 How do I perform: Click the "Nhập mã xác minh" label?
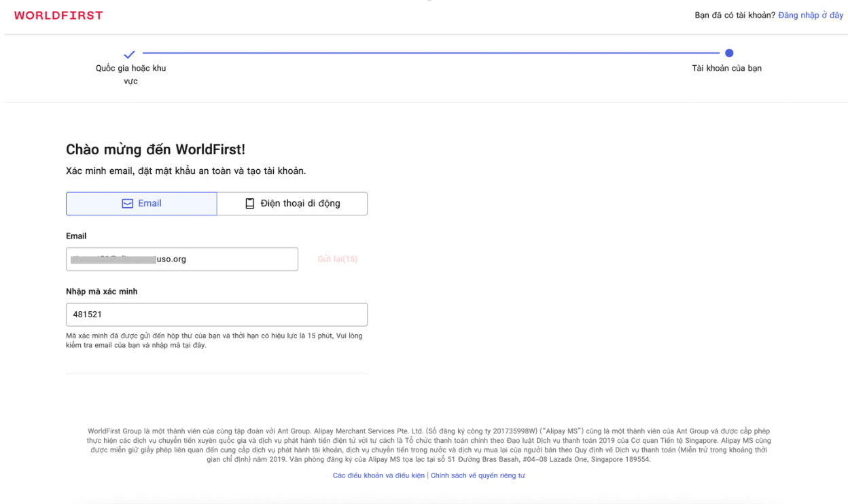102,291
